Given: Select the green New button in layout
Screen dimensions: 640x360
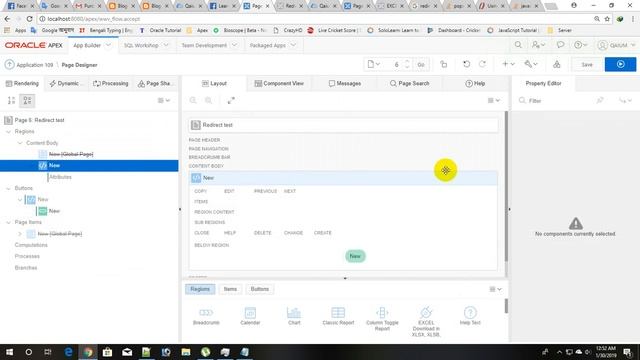Looking at the screenshot, I should pyautogui.click(x=355, y=256).
